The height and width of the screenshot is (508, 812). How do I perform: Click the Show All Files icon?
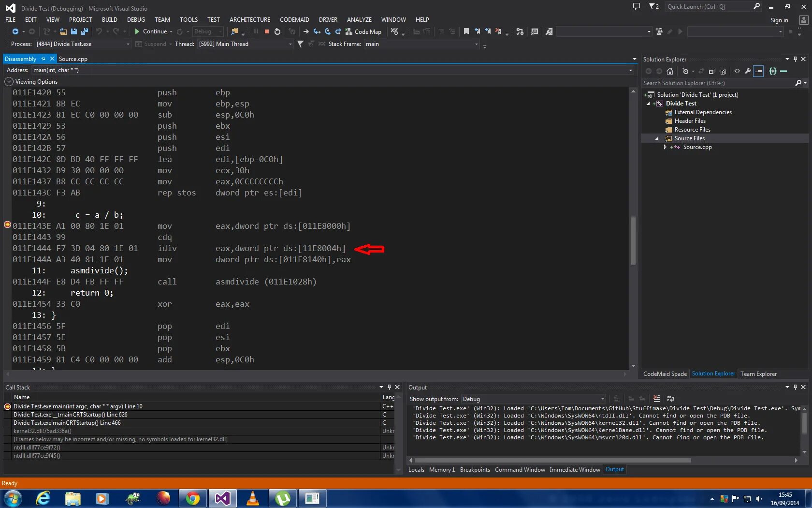pos(723,71)
